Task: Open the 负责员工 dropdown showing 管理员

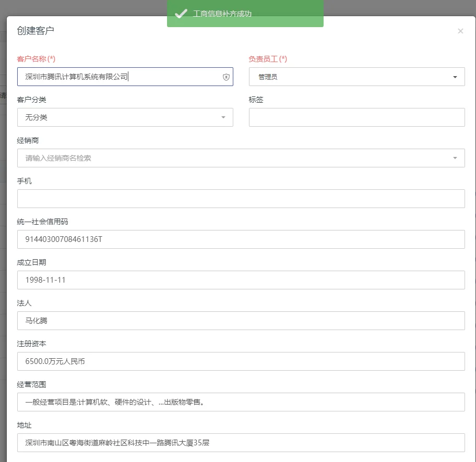Action: (356, 77)
